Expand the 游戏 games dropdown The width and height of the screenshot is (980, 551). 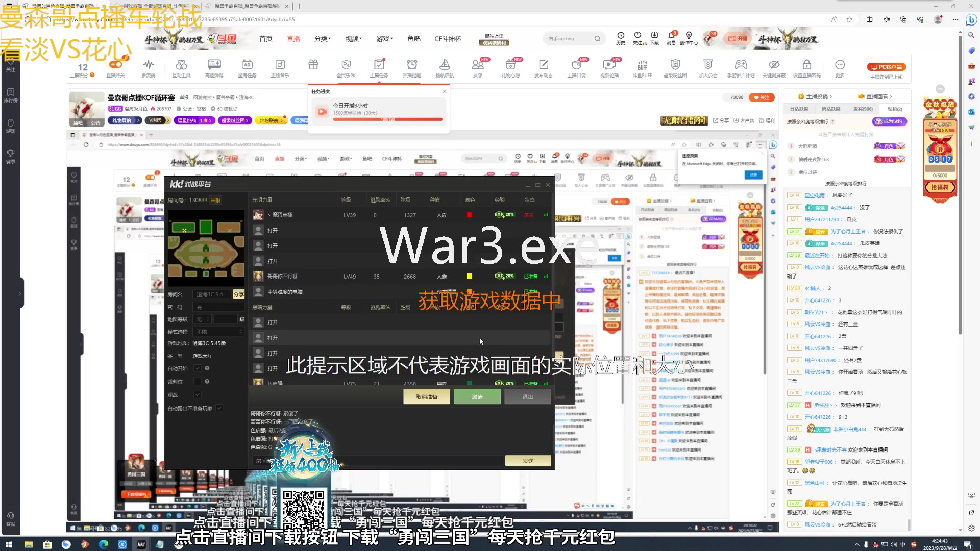(384, 39)
